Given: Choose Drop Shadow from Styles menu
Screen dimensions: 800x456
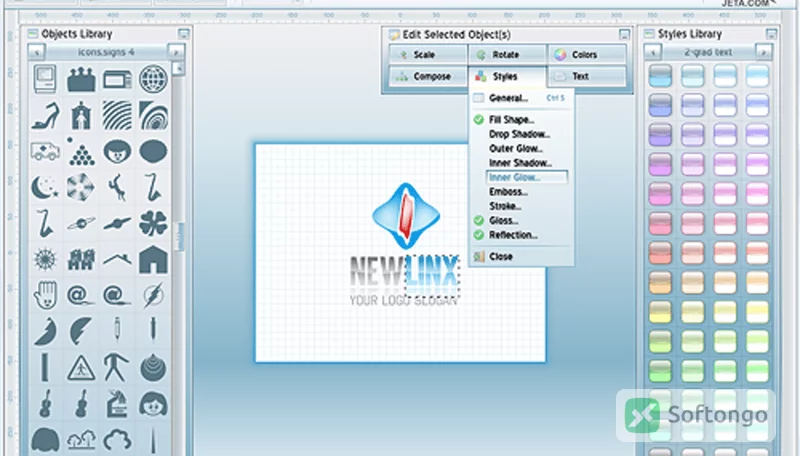Looking at the screenshot, I should [519, 134].
